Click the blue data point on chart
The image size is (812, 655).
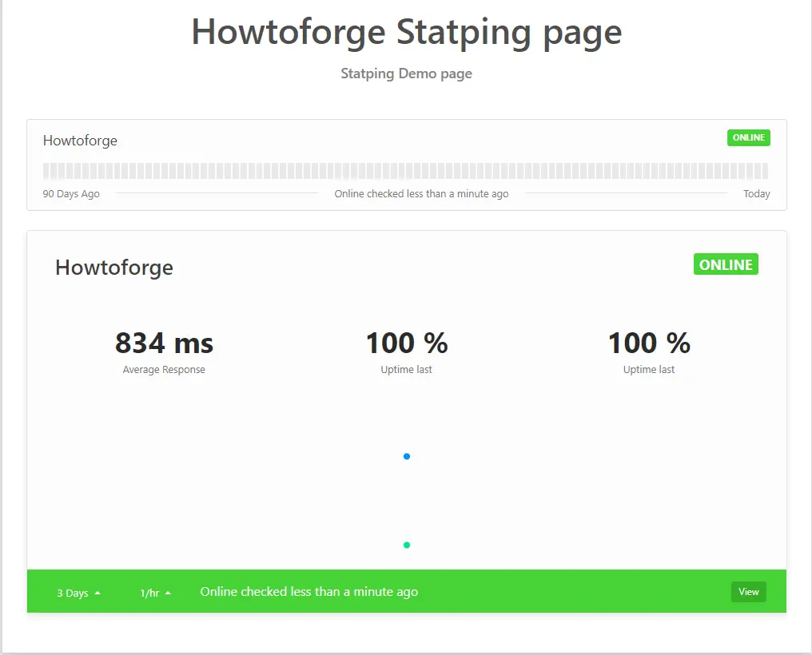tap(407, 456)
